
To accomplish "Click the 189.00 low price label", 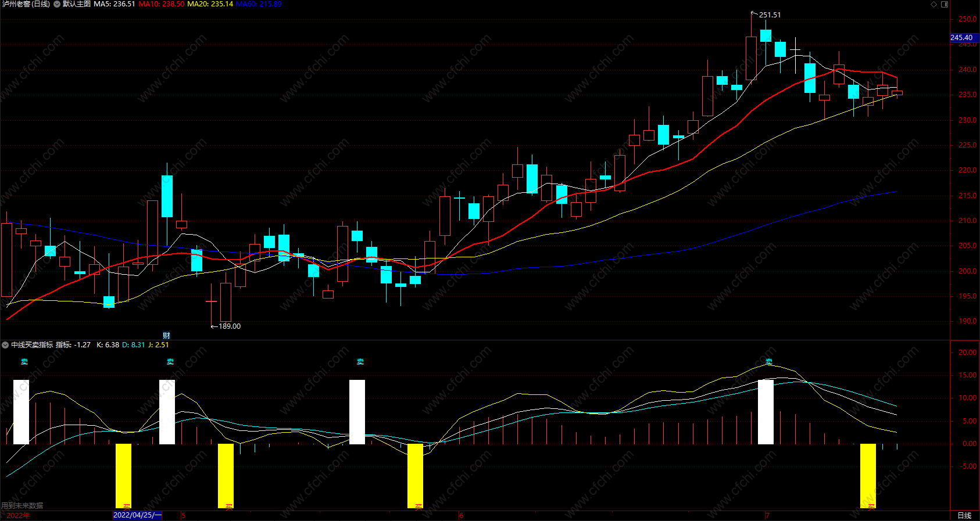I will (x=229, y=326).
